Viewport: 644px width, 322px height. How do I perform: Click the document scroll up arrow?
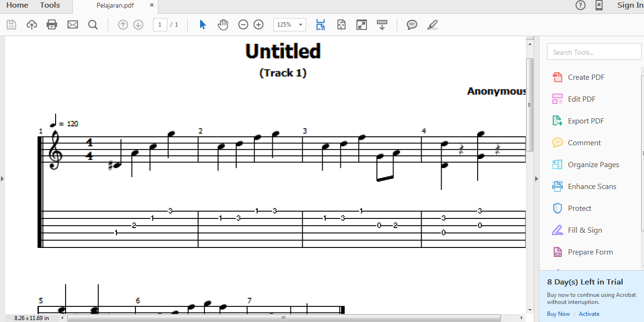coord(529,44)
